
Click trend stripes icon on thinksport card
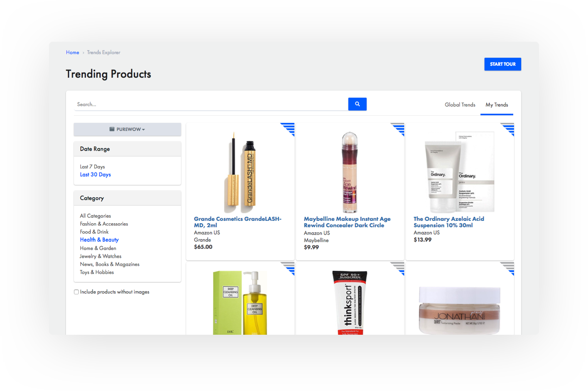(398, 269)
